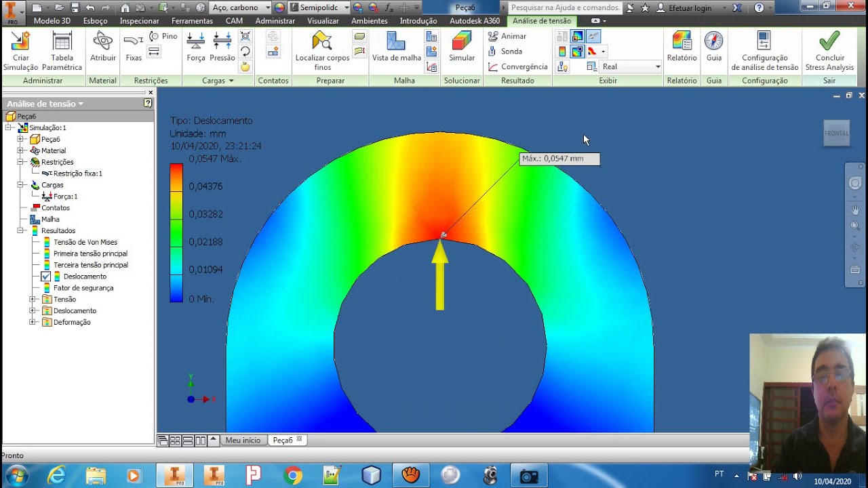Collapse Cargas tree node
Viewport: 868px width, 488px height.
(x=20, y=185)
